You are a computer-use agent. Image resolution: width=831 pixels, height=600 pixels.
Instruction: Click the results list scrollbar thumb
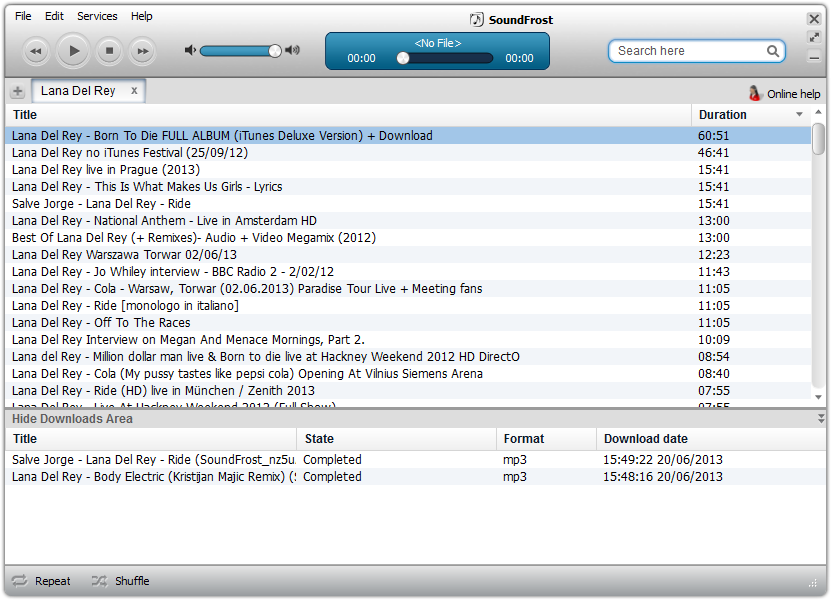click(x=818, y=139)
